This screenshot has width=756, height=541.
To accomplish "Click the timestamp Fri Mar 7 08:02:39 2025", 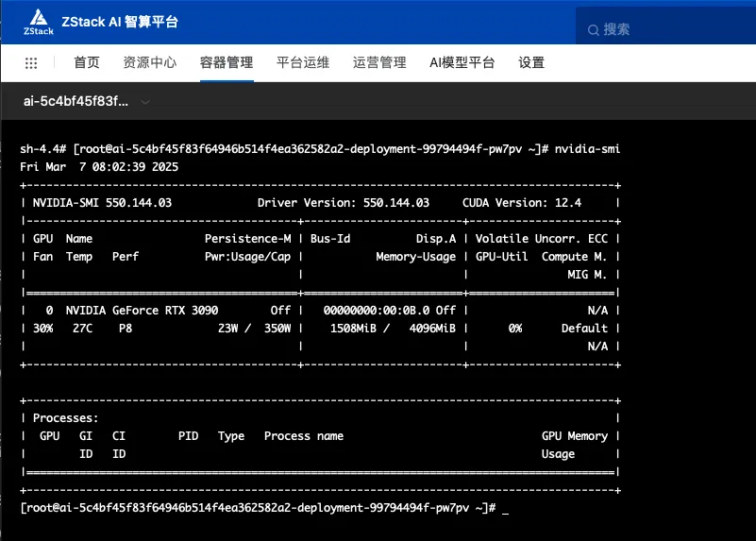I will (x=99, y=167).
